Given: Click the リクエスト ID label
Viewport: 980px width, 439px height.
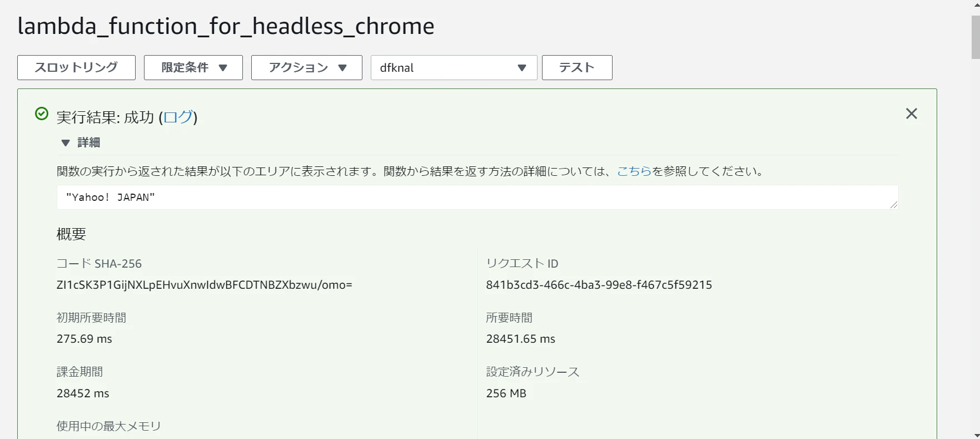Looking at the screenshot, I should coord(523,263).
